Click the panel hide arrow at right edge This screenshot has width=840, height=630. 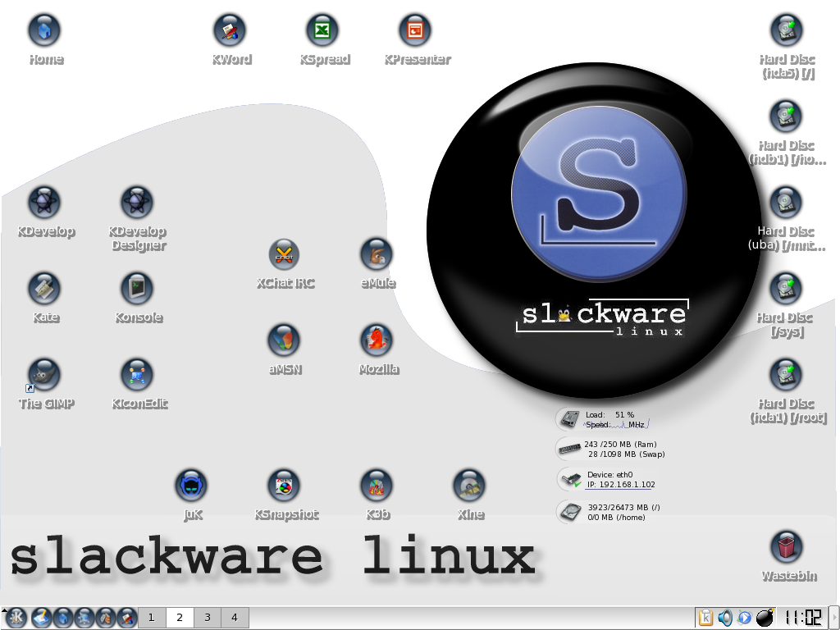pyautogui.click(x=834, y=618)
